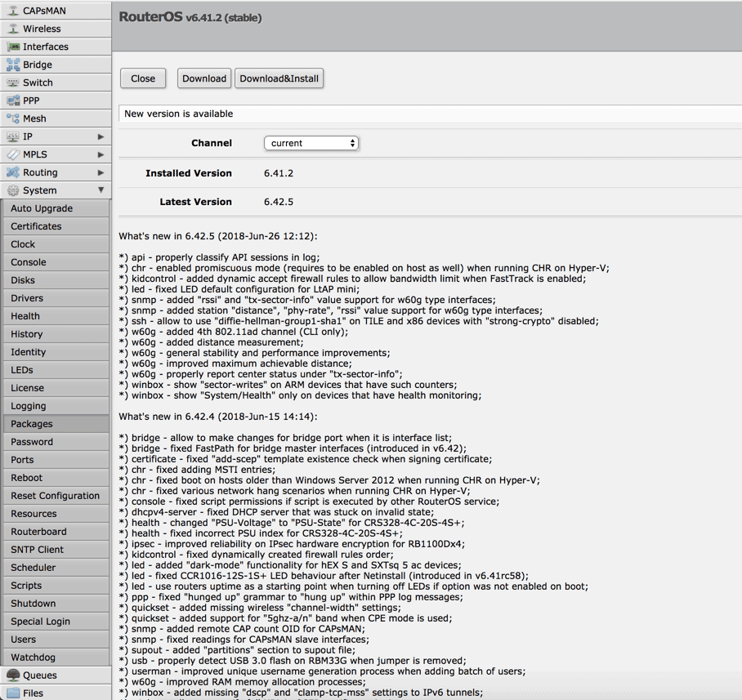The height and width of the screenshot is (700, 742).
Task: Click the Bridge icon in sidebar
Action: (13, 65)
